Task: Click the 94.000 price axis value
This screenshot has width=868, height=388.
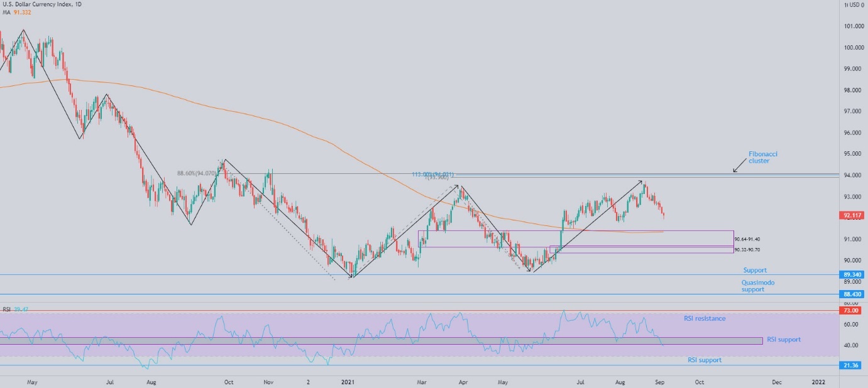Action: (x=854, y=176)
